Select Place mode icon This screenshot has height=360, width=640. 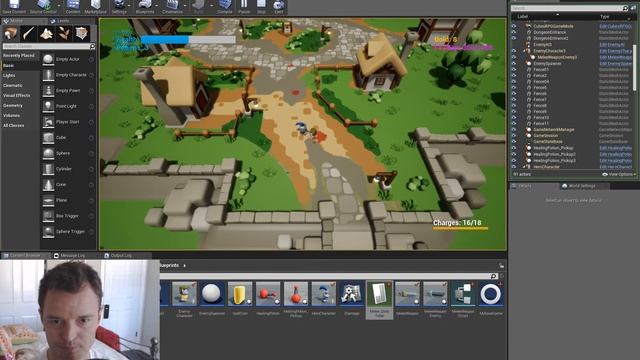[11, 33]
